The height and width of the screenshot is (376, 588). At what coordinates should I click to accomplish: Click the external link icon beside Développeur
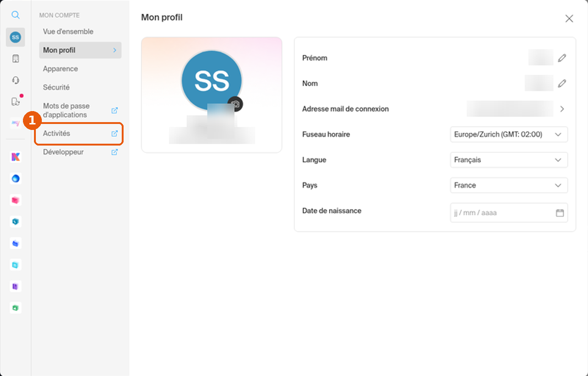click(114, 152)
